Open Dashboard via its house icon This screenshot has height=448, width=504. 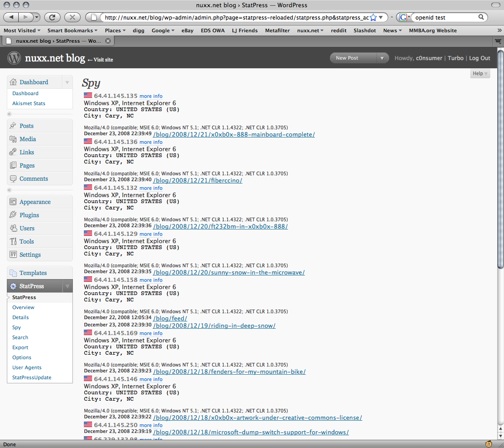[x=13, y=82]
